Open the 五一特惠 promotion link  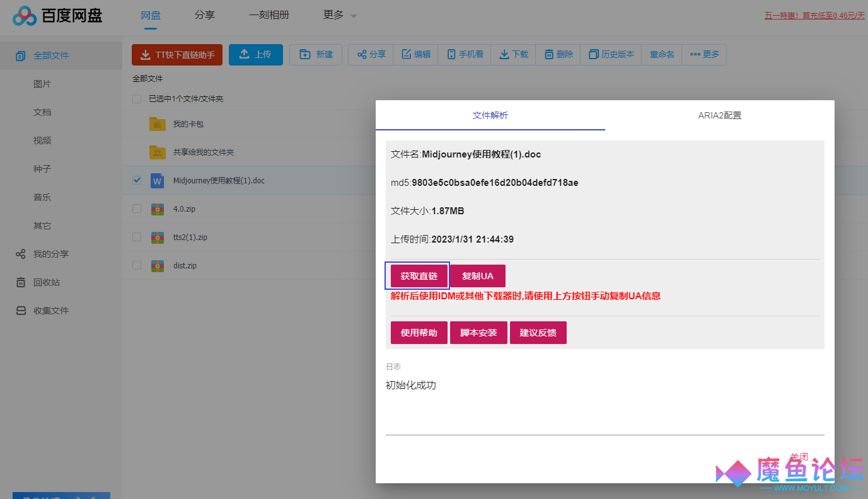tap(814, 16)
